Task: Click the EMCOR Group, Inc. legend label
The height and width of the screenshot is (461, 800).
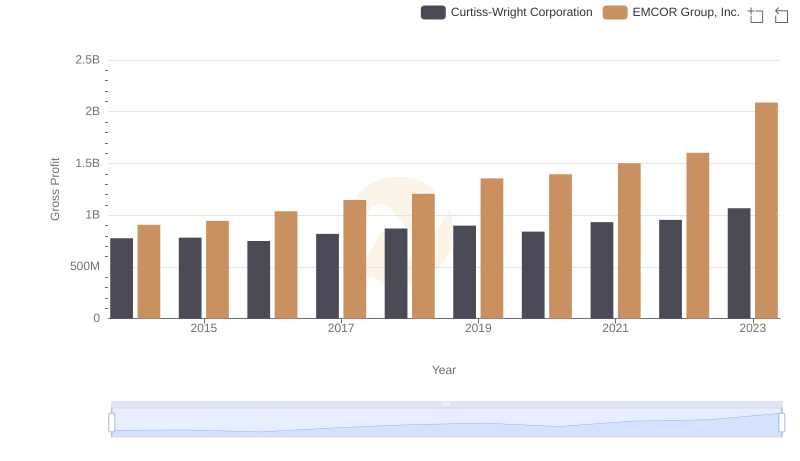Action: tap(686, 12)
